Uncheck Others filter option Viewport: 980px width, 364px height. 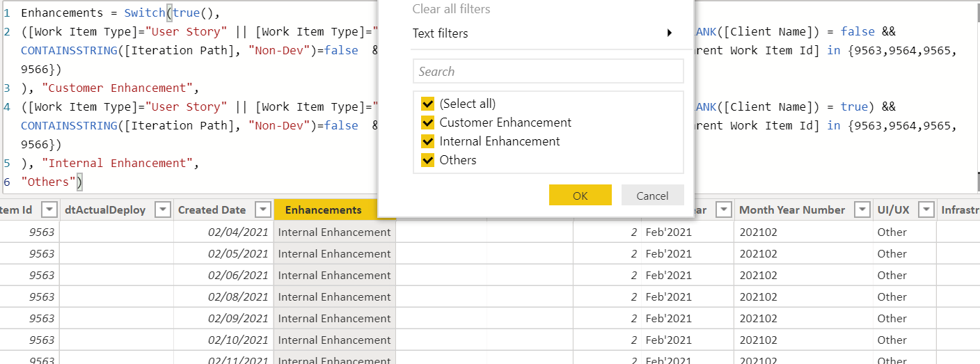tap(428, 160)
